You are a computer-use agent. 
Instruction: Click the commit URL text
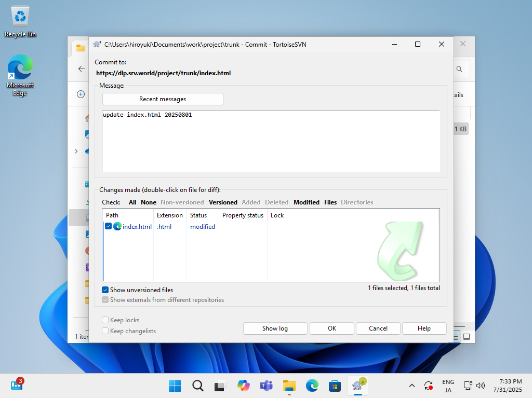pyautogui.click(x=163, y=73)
